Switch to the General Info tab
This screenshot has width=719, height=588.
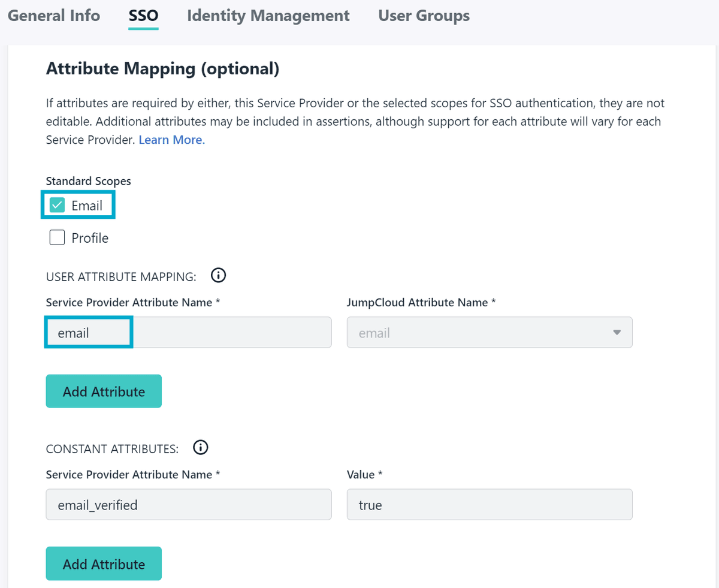point(54,16)
